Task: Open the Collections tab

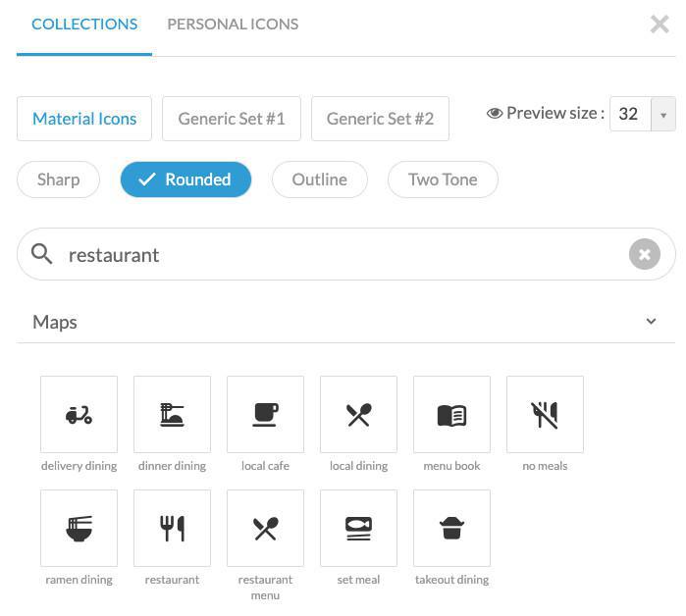Action: [x=84, y=24]
